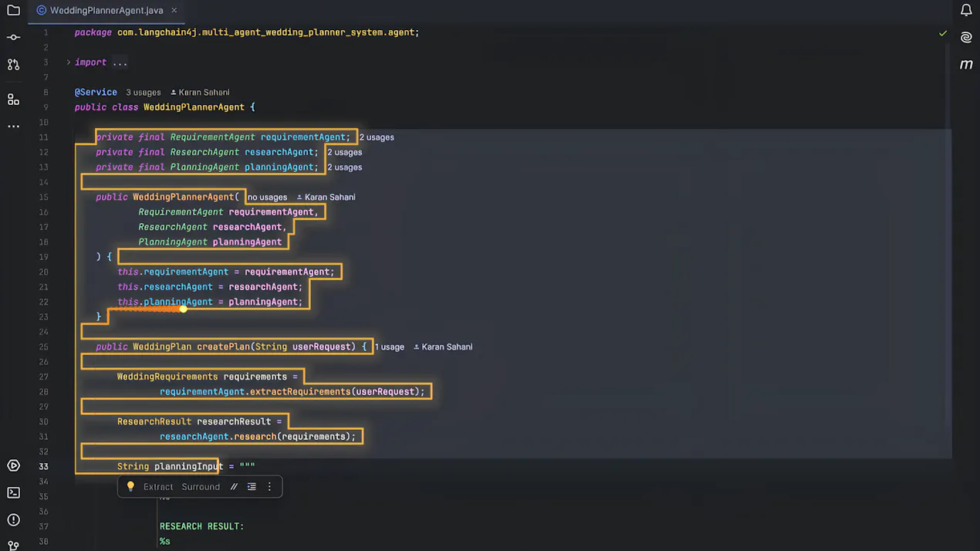980x551 pixels.
Task: Close the WeddingPlannerAgent.java tab
Action: 174,11
